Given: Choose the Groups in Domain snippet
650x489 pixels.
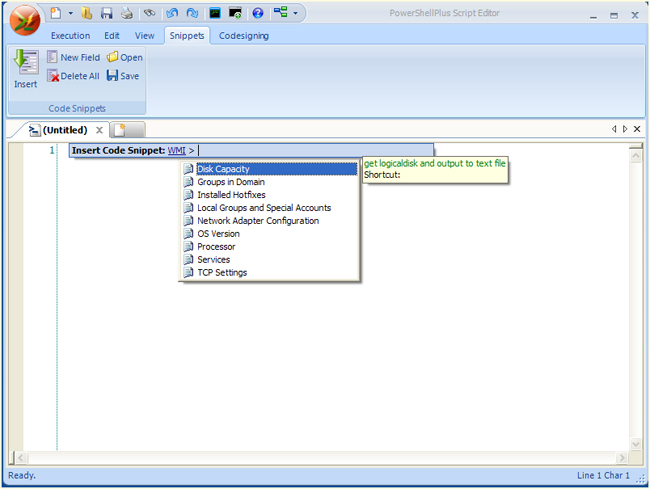Looking at the screenshot, I should click(270, 182).
